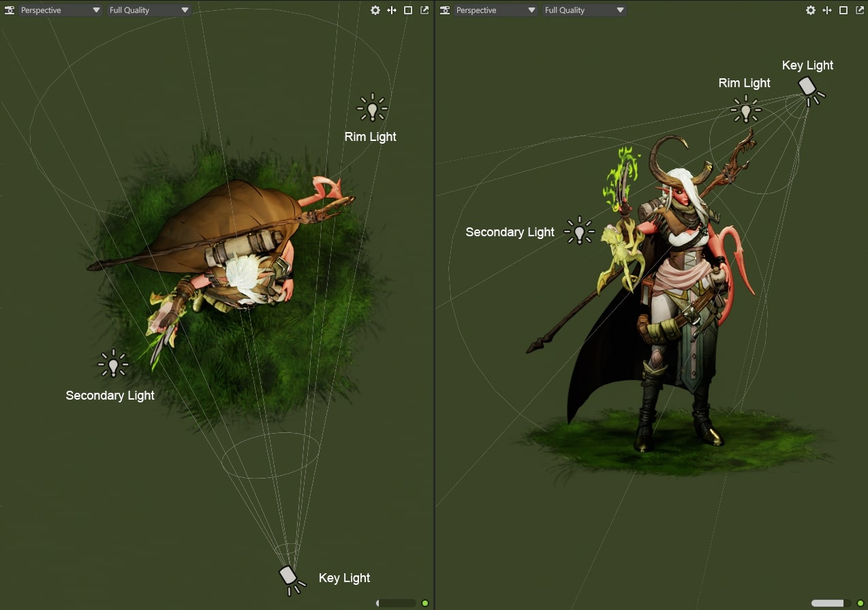
Task: Open the right viewport's Full Quality dropdown
Action: tap(584, 10)
